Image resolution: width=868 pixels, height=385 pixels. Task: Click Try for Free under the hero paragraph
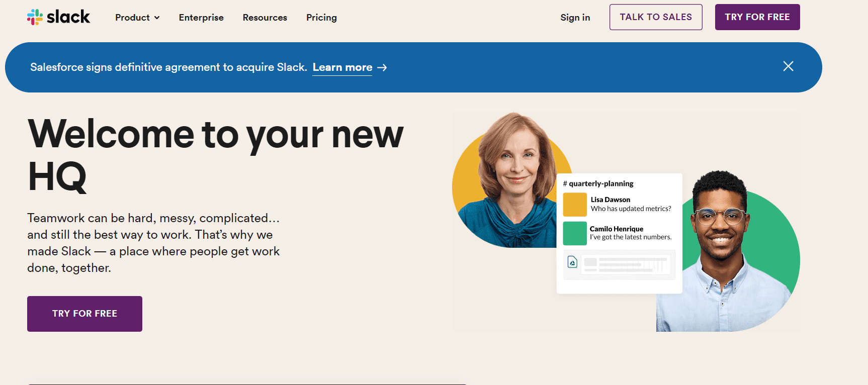(84, 314)
